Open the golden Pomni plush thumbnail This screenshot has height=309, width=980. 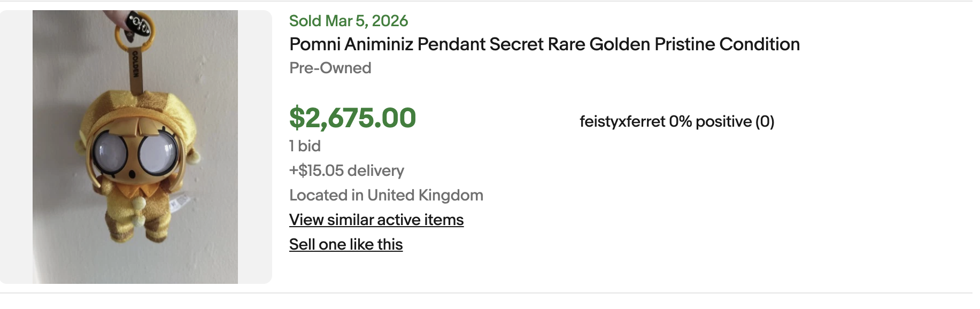point(135,147)
